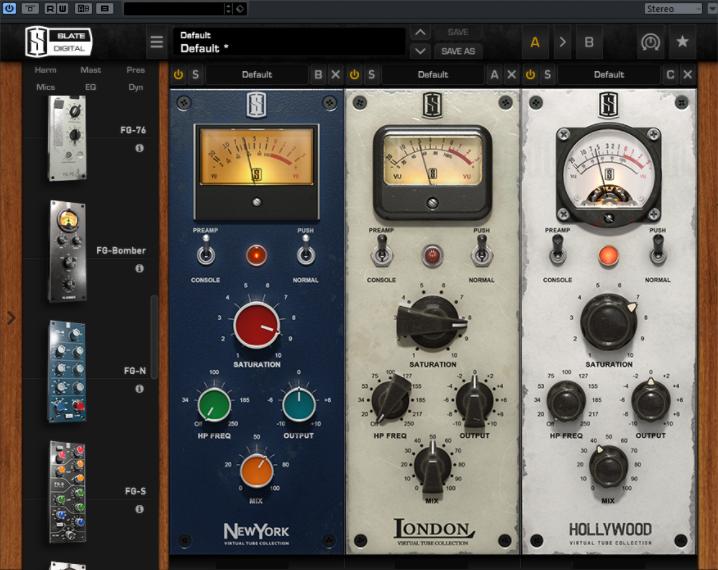Click the Hollywood MIX knob
The width and height of the screenshot is (718, 570).
(608, 468)
